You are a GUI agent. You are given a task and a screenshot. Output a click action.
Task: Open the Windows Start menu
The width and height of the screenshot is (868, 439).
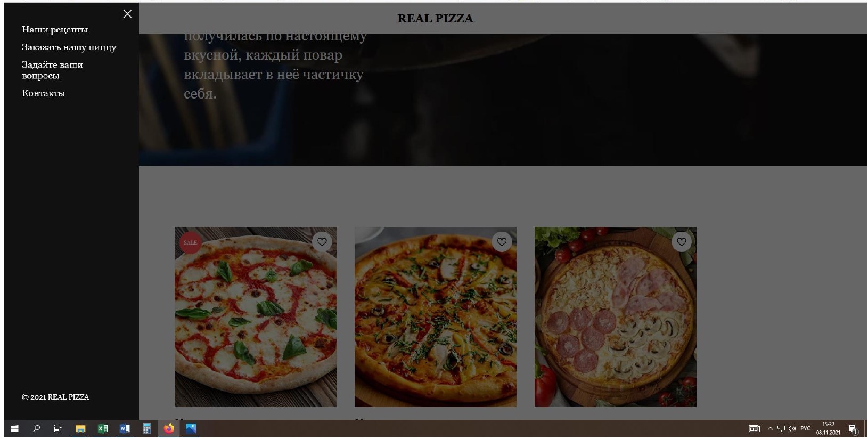(15, 428)
